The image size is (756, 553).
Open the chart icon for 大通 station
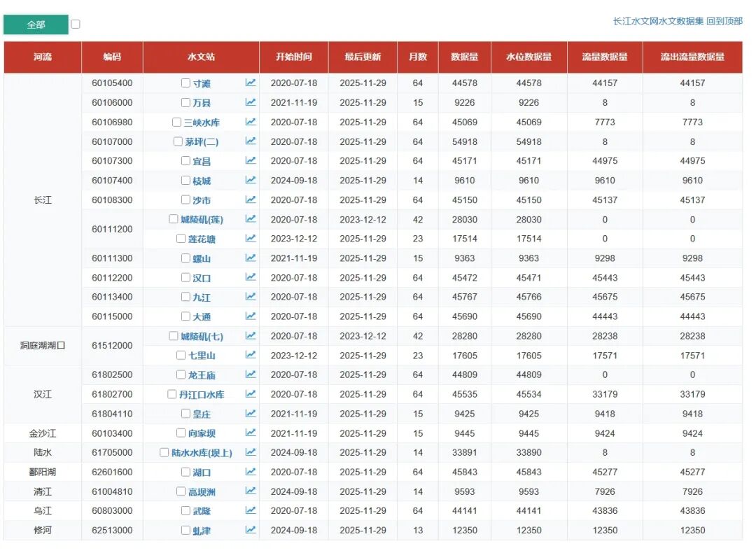[x=250, y=316]
